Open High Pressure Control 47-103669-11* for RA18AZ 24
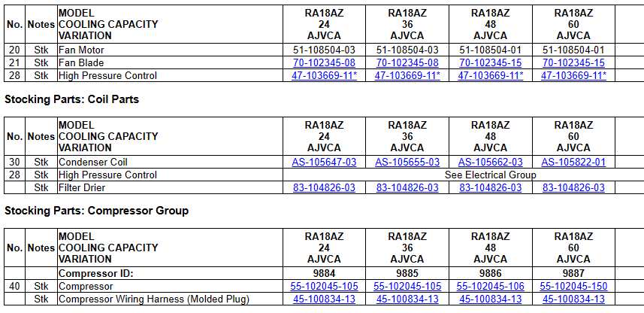 point(324,76)
